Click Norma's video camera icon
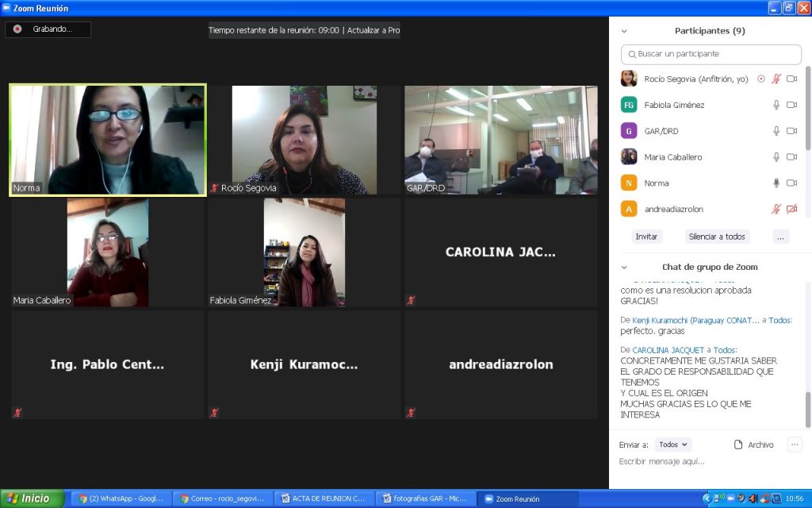This screenshot has height=508, width=812. tap(790, 183)
